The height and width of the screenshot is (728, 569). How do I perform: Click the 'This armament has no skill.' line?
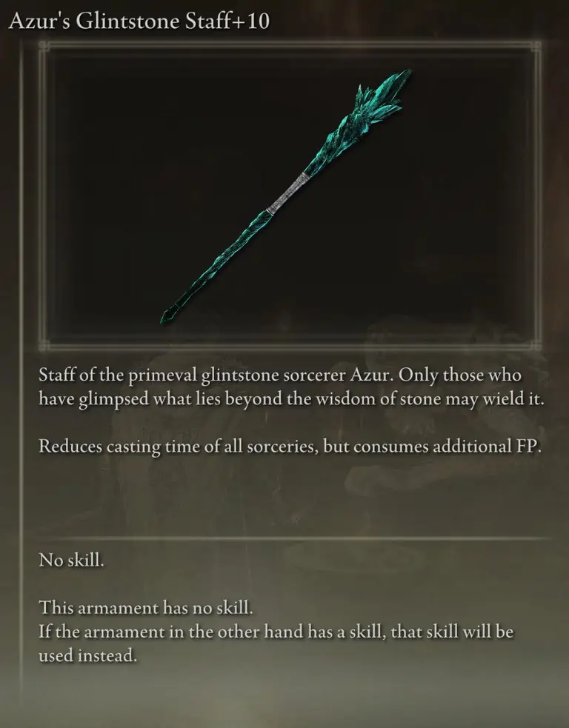pos(146,607)
